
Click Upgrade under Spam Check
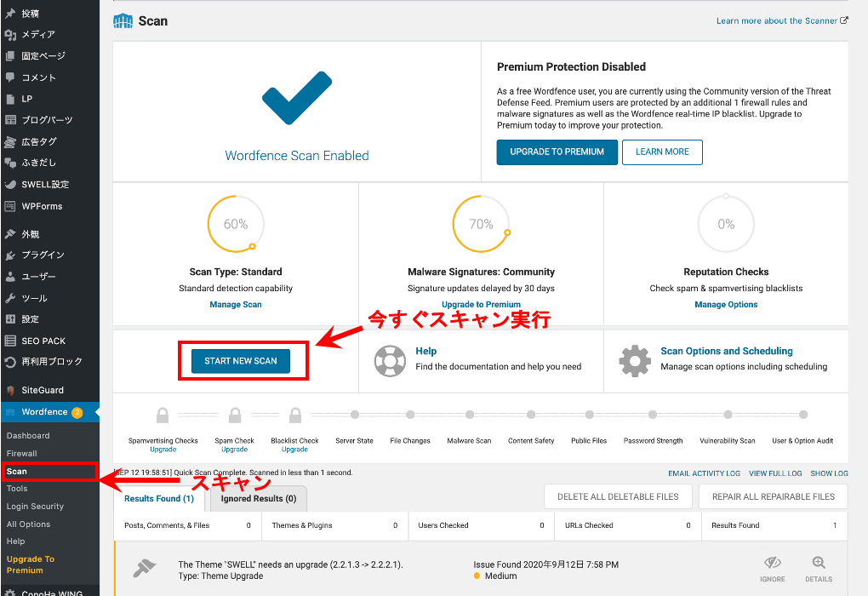pyautogui.click(x=235, y=450)
